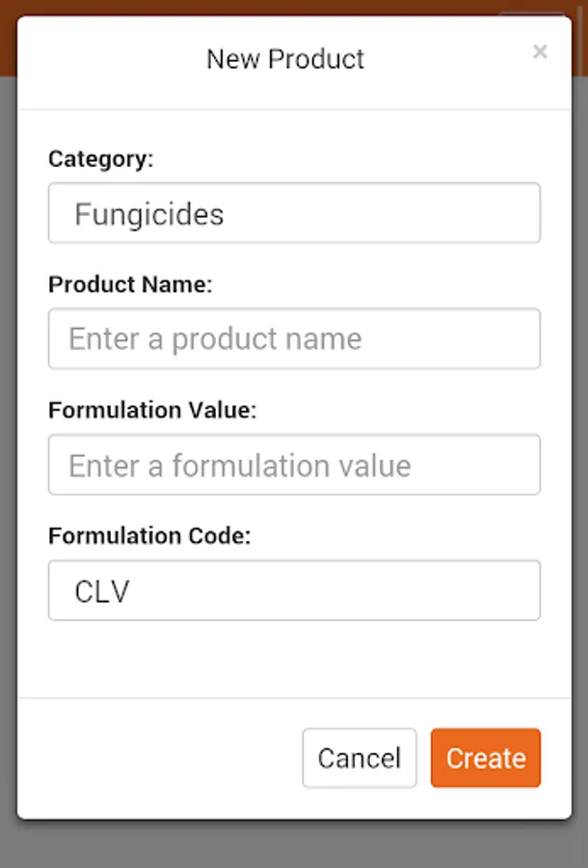Click the dimmed backdrop below the dialog
The image size is (588, 868).
(x=294, y=845)
